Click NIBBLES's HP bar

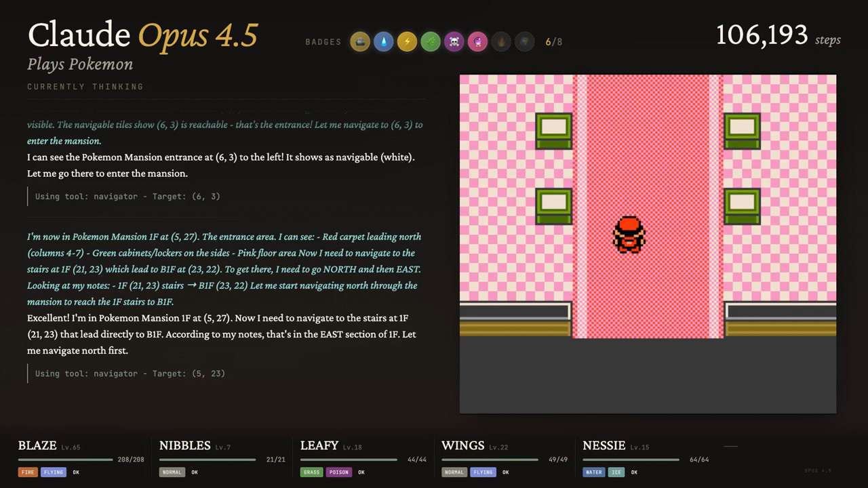[208, 460]
